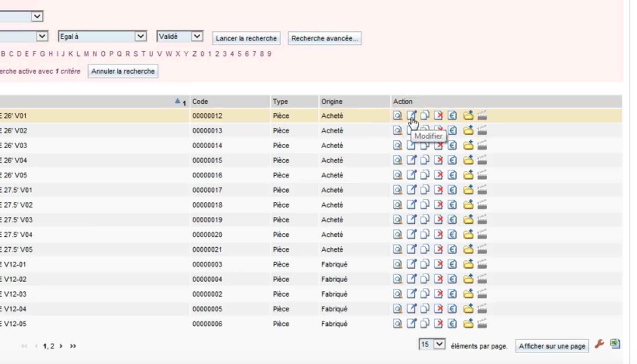The width and height of the screenshot is (637, 364).
Task: Delete the item with code 00000012
Action: tap(438, 116)
